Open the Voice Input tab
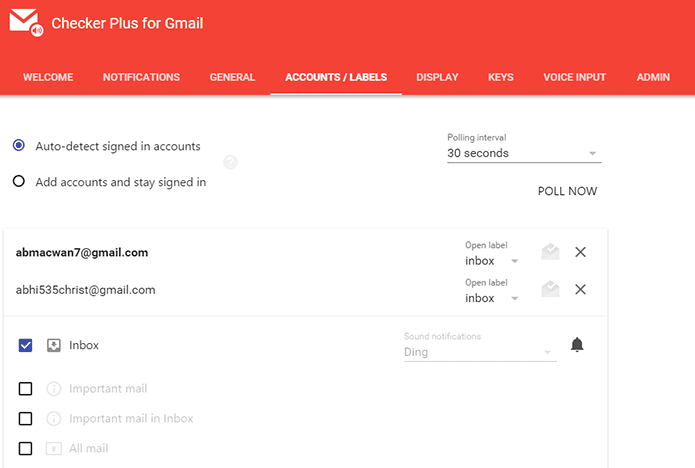 (x=574, y=77)
